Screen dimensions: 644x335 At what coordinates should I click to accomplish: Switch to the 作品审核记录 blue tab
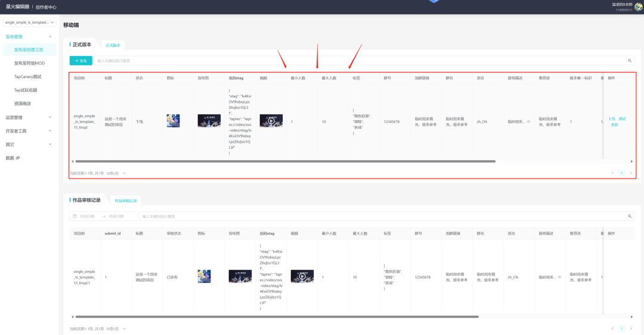[125, 201]
